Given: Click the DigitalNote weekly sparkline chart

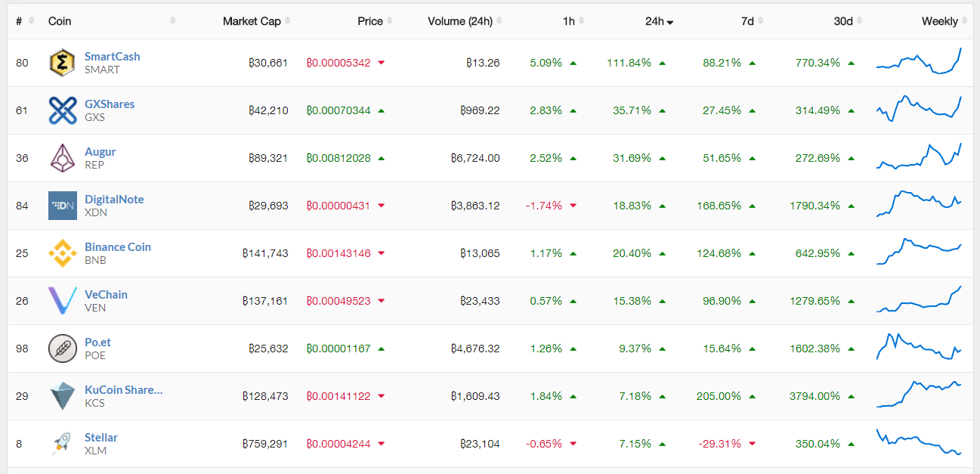Looking at the screenshot, I should click(919, 203).
